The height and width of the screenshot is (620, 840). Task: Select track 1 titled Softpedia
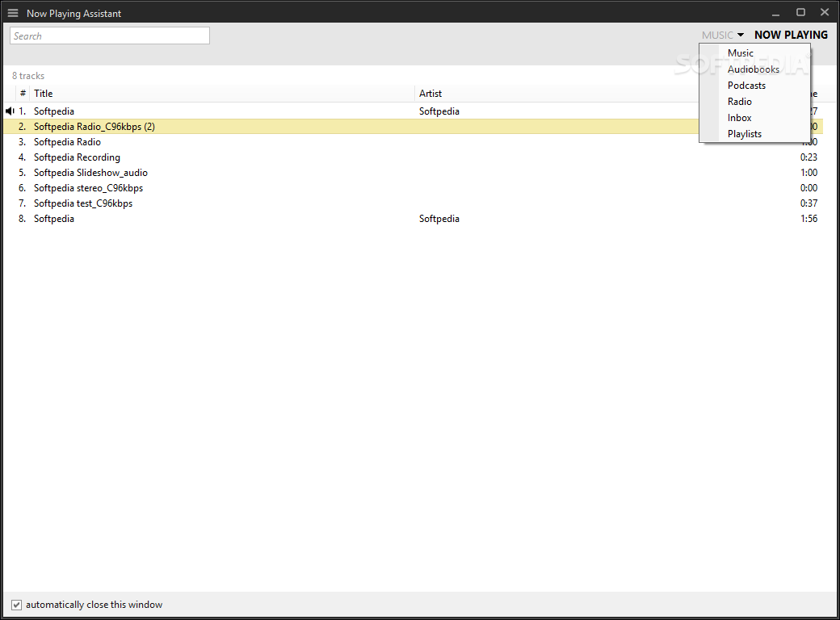pos(53,111)
